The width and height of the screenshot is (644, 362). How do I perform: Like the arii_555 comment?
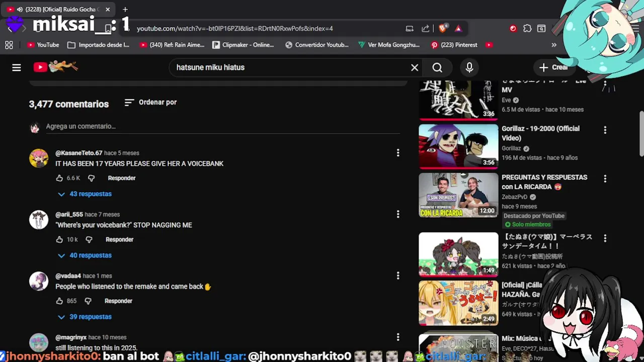(59, 239)
